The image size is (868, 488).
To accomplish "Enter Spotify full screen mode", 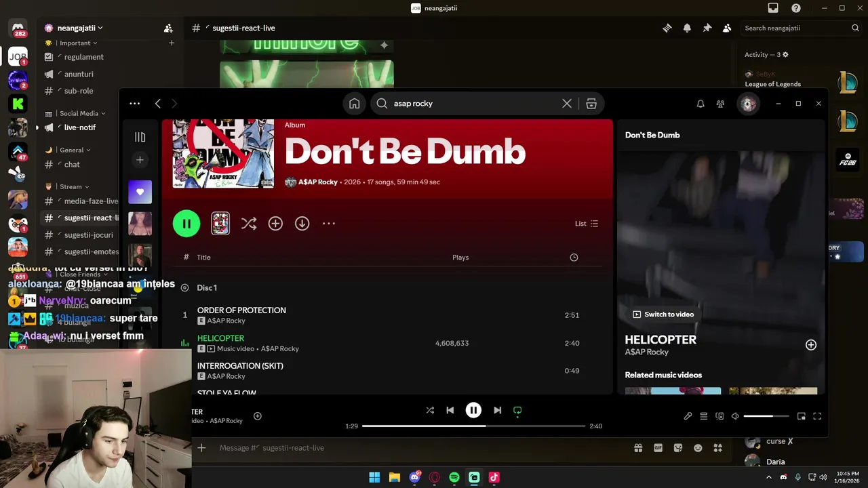I will (x=817, y=416).
